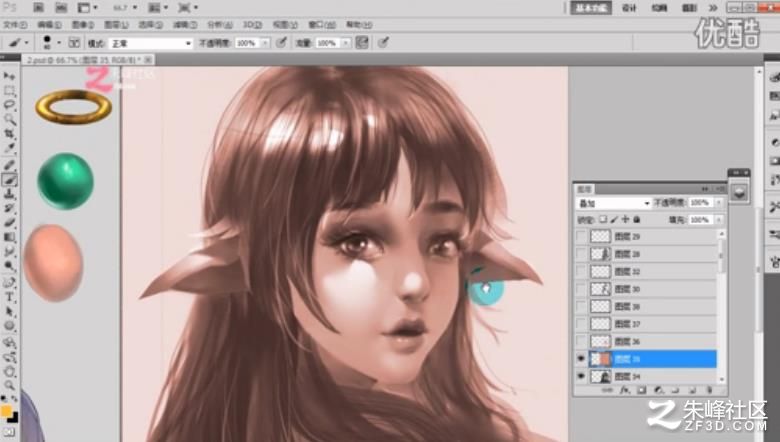Hide layer 图层 34
Viewport: 780px width, 442px height.
point(581,376)
